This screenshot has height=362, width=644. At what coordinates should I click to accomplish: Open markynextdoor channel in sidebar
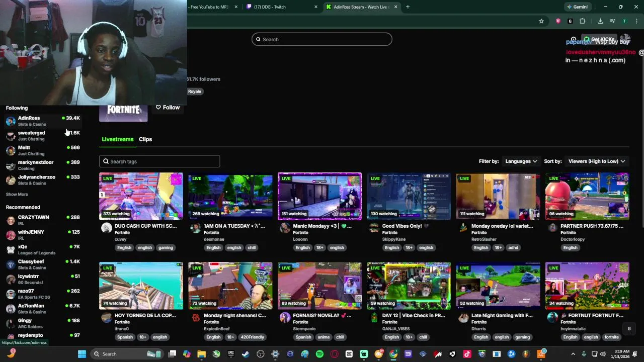tap(43, 165)
